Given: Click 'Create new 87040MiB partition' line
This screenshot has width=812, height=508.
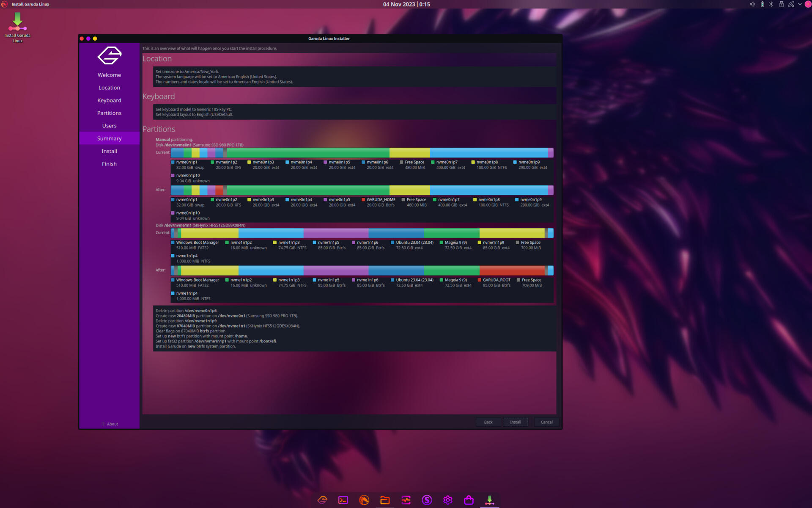Looking at the screenshot, I should (228, 326).
